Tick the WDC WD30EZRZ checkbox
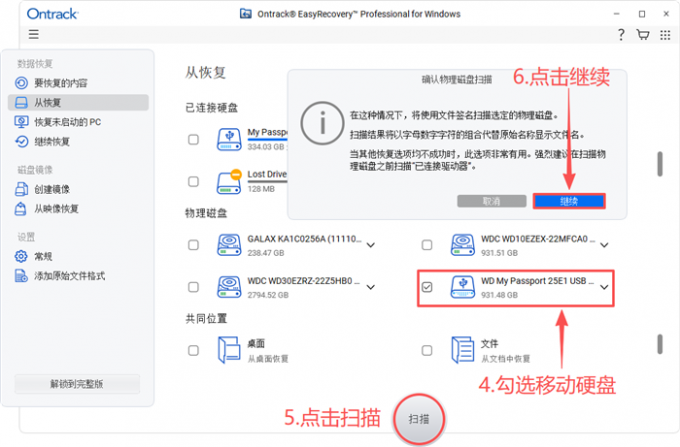This screenshot has width=680, height=447. pos(193,287)
